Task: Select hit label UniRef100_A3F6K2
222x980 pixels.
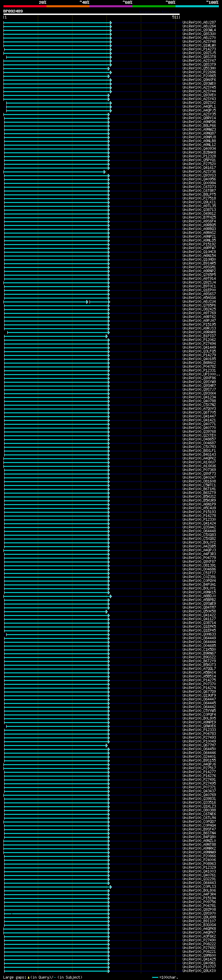Action: pyautogui.click(x=199, y=936)
